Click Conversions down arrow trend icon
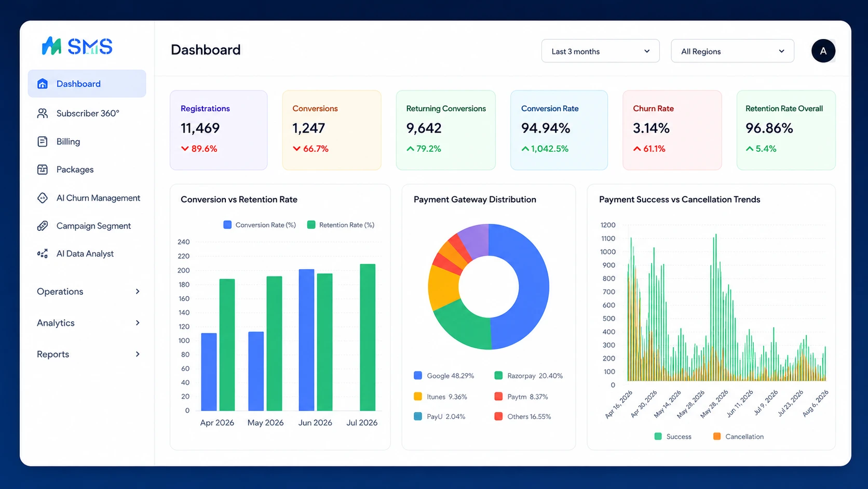 pyautogui.click(x=297, y=149)
